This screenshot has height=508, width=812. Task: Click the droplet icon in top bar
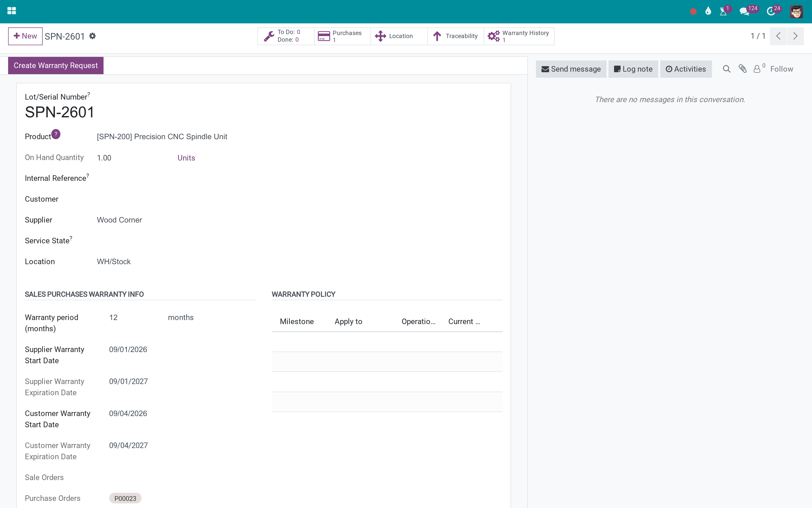point(708,11)
